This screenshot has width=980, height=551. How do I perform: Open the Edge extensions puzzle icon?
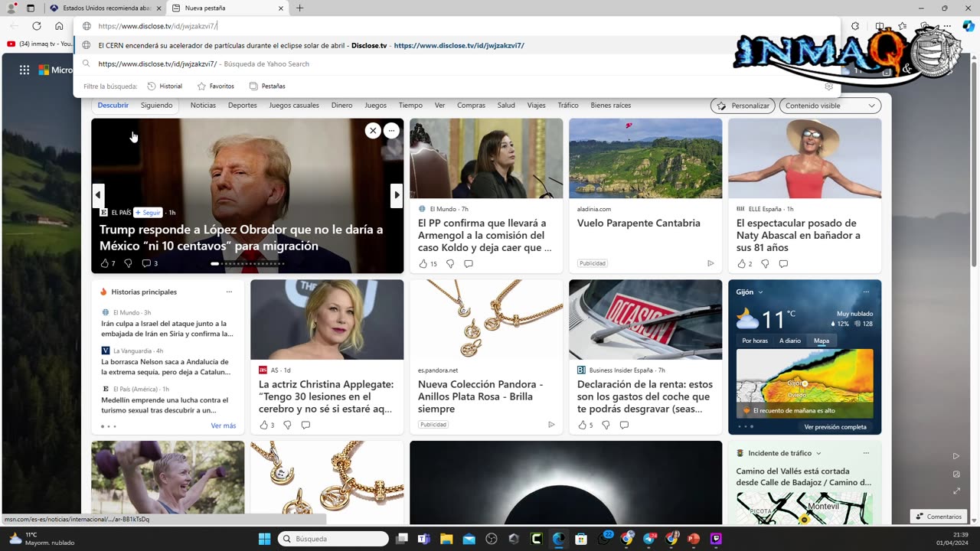tap(855, 26)
